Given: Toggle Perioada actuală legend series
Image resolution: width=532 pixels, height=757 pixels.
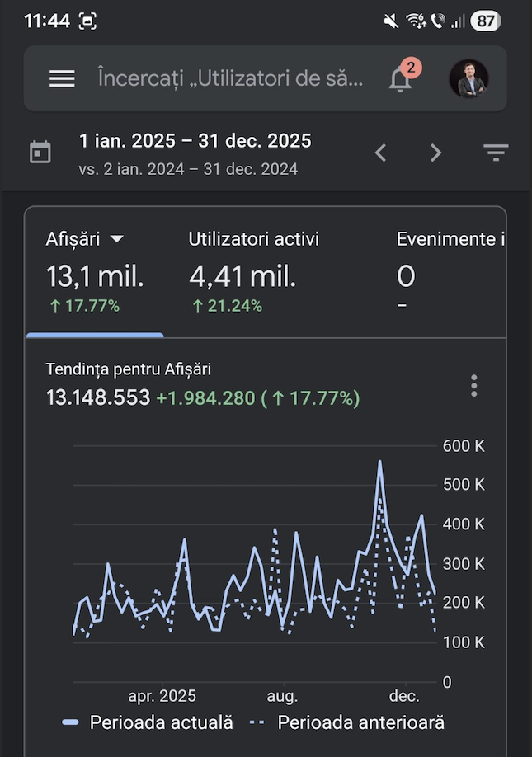Looking at the screenshot, I should pyautogui.click(x=148, y=722).
